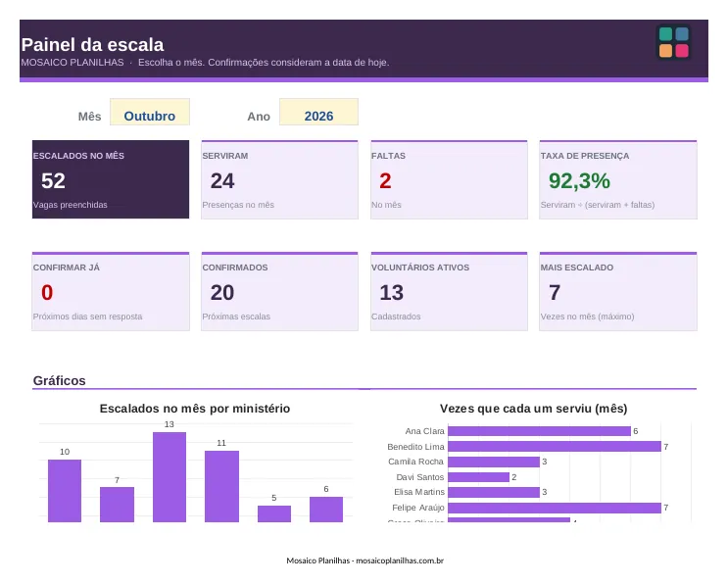The image size is (728, 585).
Task: Click the name label Benedito Lima
Action: click(416, 447)
